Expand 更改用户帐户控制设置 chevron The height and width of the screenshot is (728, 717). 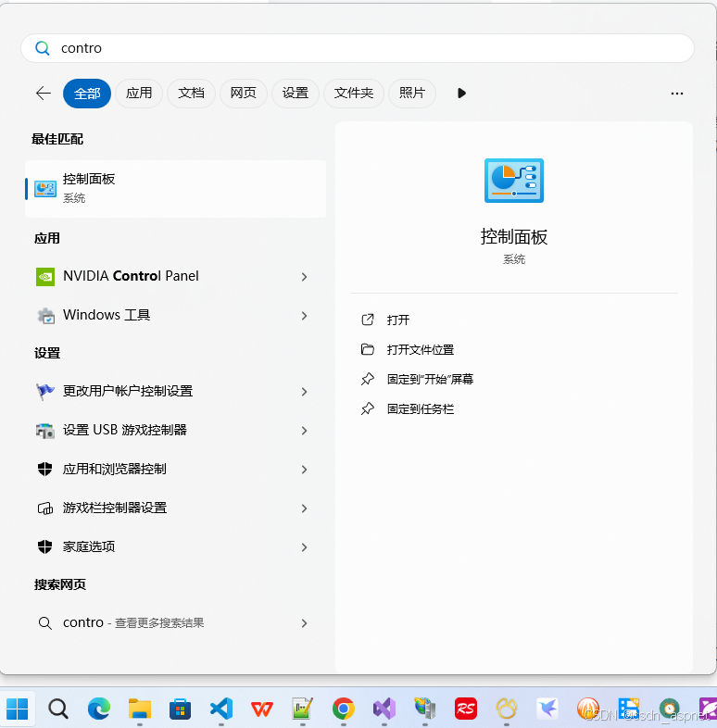(304, 392)
